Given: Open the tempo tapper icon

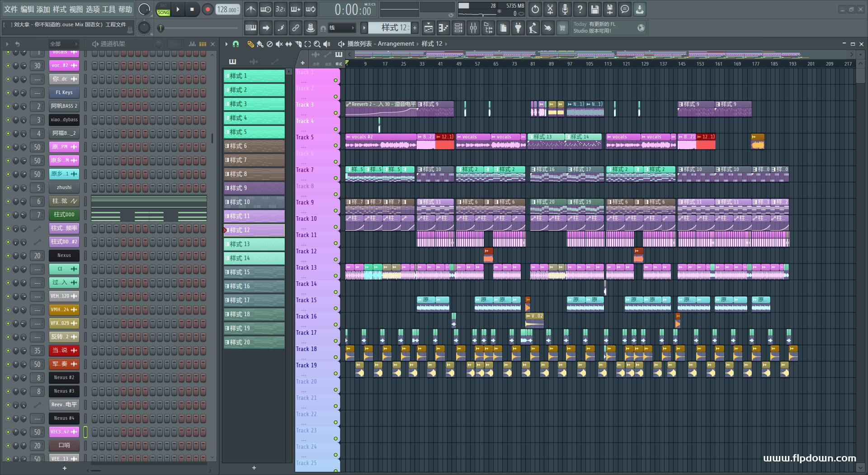Looking at the screenshot, I should [x=533, y=28].
